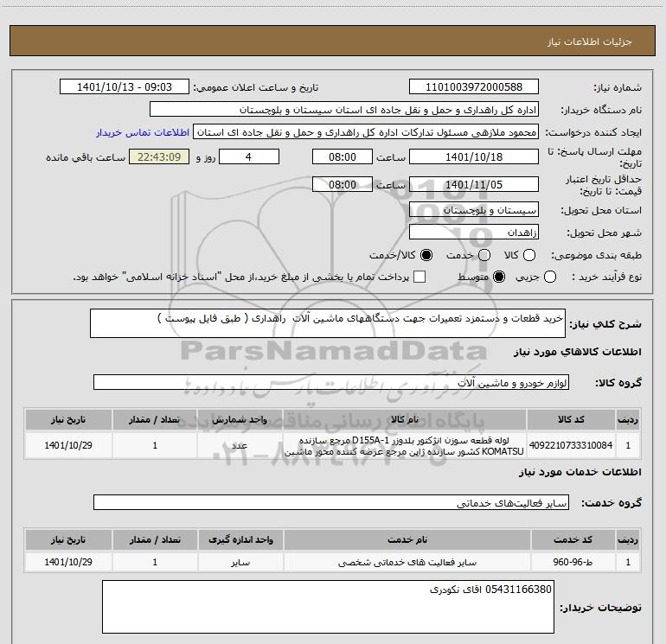This screenshot has width=666, height=644.
Task: Click the goods name cell mentioning KOMATSU
Action: (405, 445)
